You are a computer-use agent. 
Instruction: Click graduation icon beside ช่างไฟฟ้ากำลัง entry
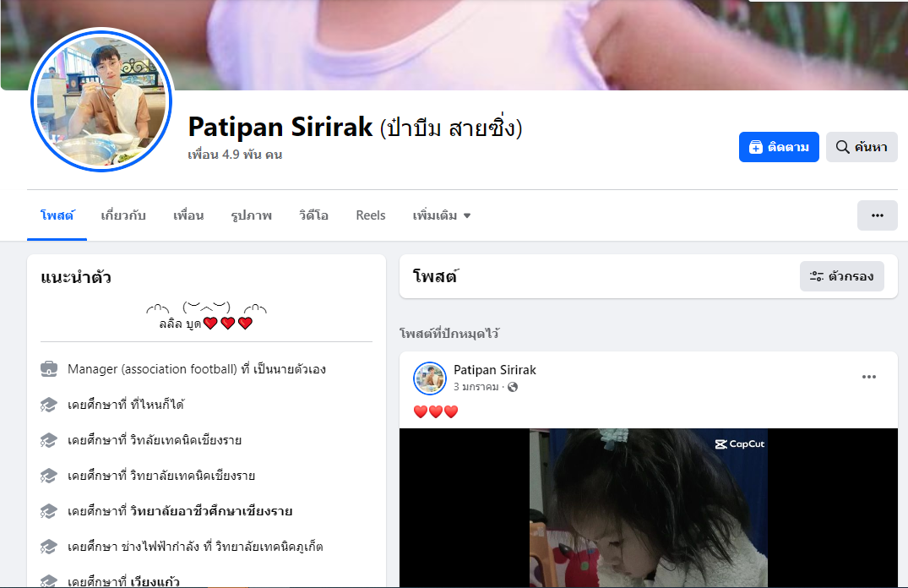tap(49, 547)
